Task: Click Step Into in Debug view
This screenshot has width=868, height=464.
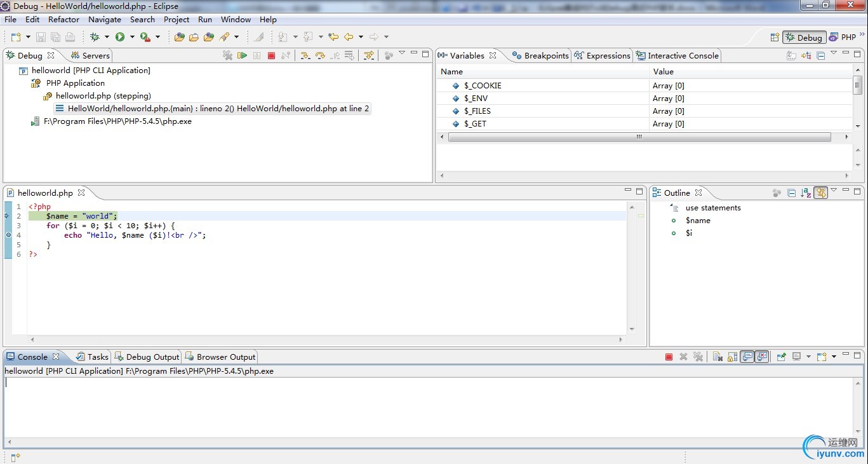Action: click(x=305, y=55)
